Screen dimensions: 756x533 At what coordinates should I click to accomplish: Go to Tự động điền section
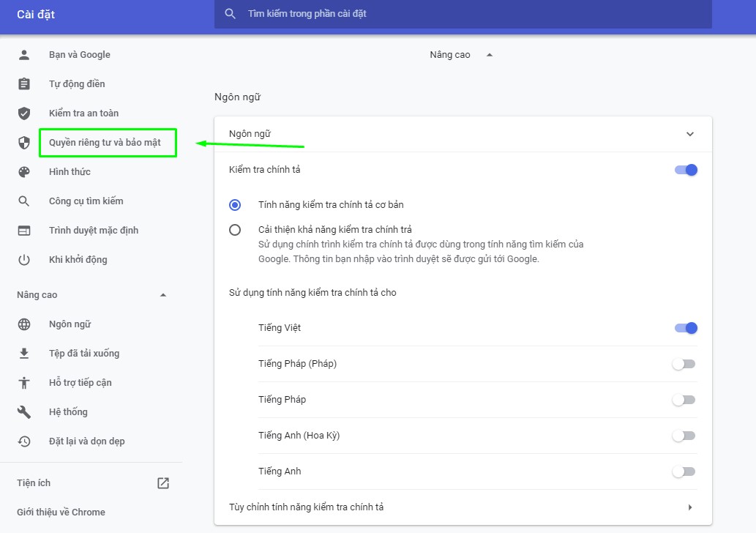[77, 84]
